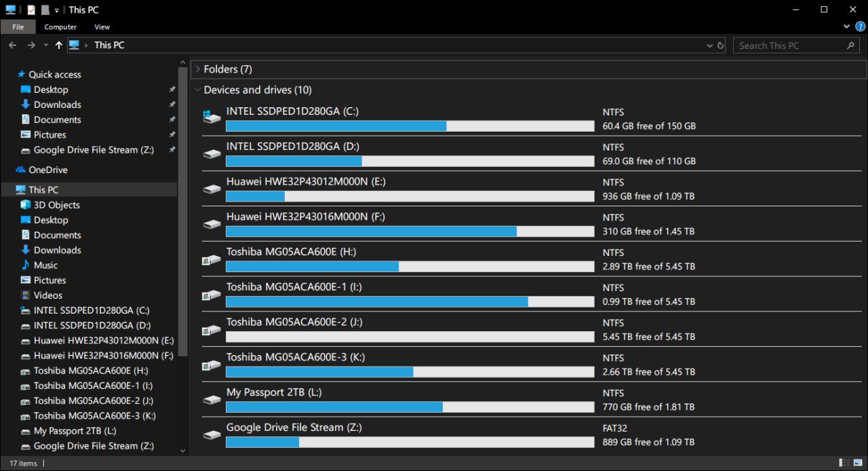The width and height of the screenshot is (868, 471).
Task: Click the text '936 GB free of 1.09 TB'
Action: tap(648, 196)
